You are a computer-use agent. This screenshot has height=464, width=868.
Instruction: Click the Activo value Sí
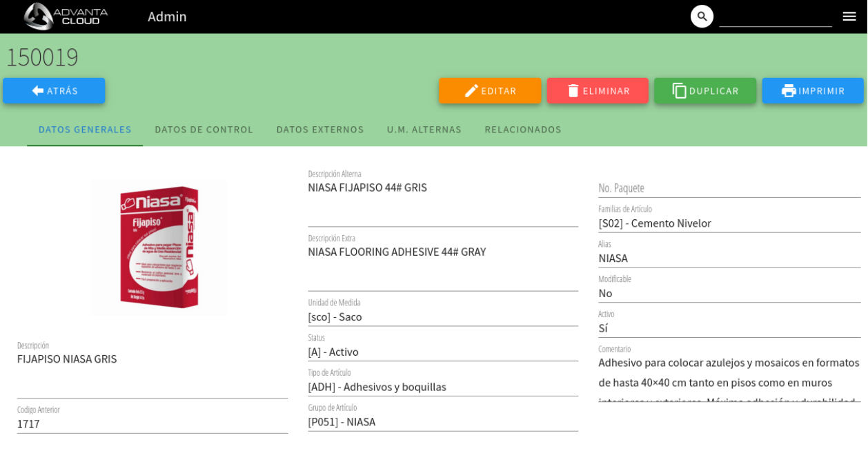[603, 328]
